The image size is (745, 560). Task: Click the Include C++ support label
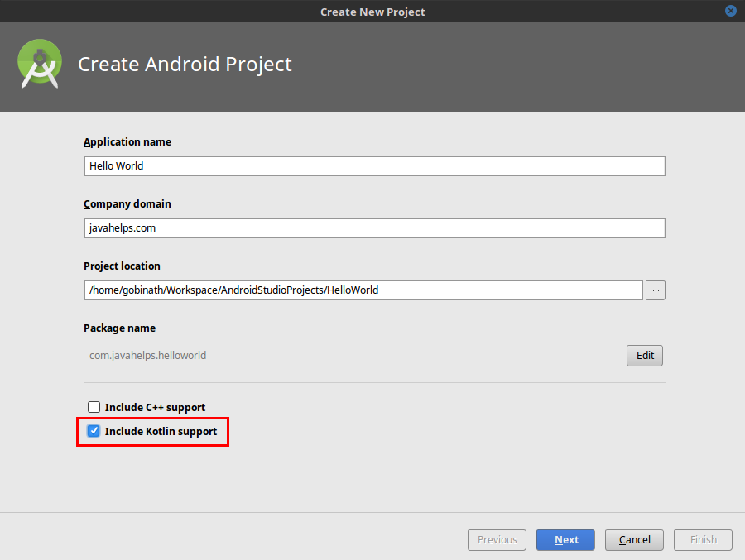[x=156, y=408]
